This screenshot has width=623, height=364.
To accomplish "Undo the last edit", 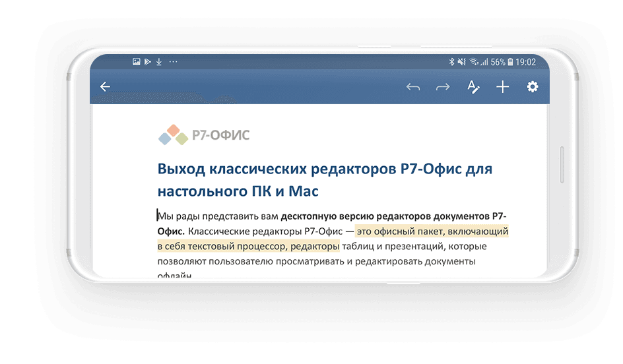I will (x=413, y=87).
